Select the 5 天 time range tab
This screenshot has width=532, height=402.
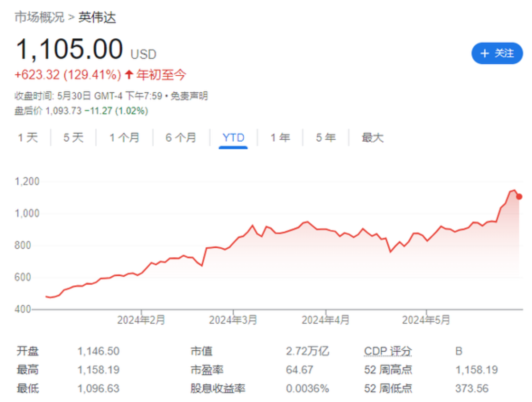point(73,138)
